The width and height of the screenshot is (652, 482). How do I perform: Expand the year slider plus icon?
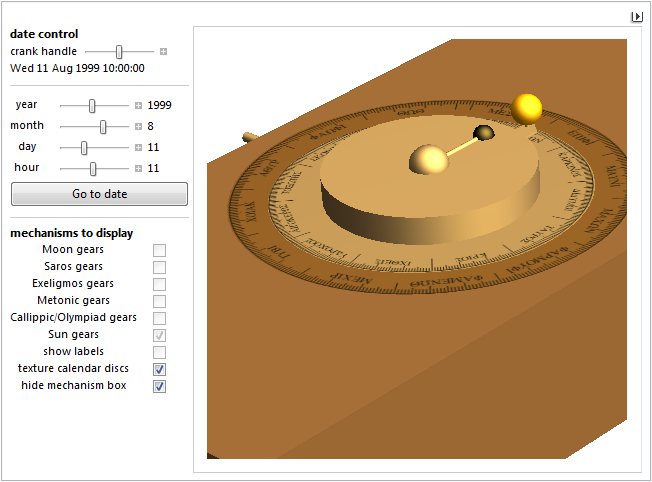(139, 105)
